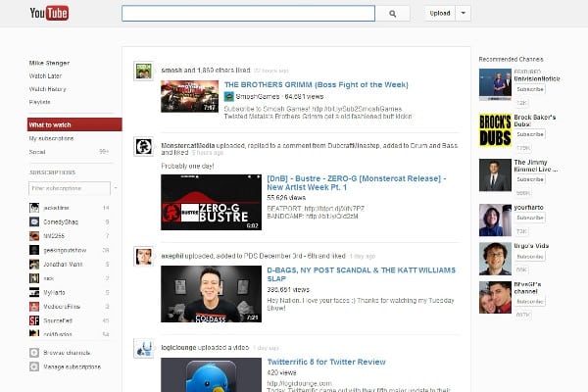Open Watch Later in sidebar

[x=45, y=75]
